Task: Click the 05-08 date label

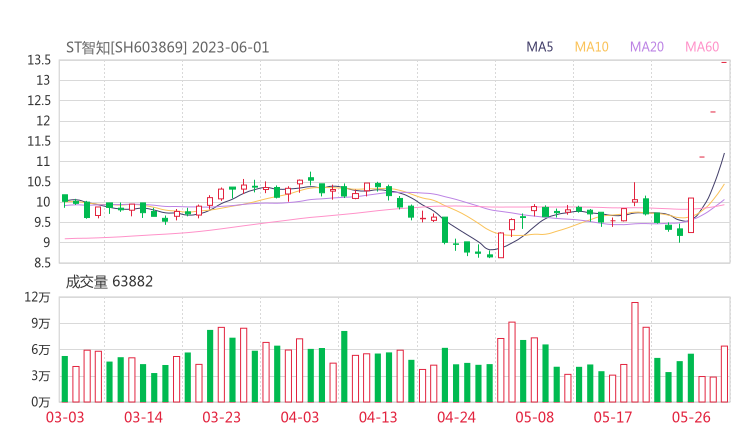Action: pyautogui.click(x=535, y=417)
